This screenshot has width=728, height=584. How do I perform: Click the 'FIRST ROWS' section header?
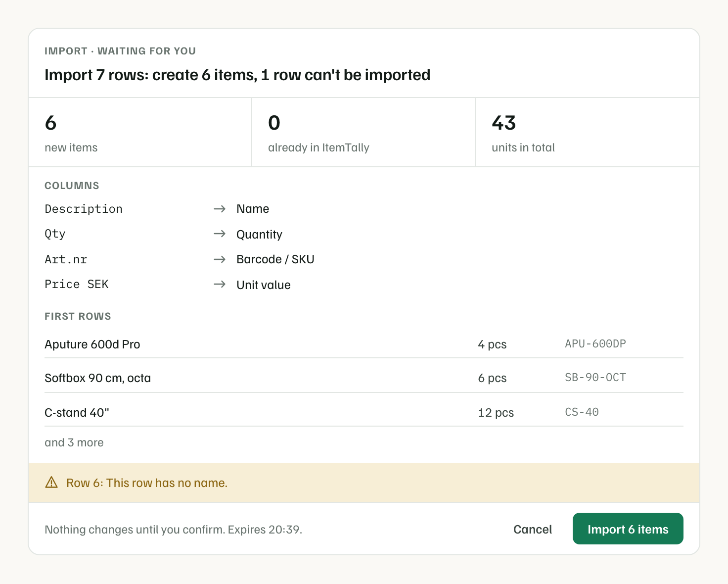78,316
